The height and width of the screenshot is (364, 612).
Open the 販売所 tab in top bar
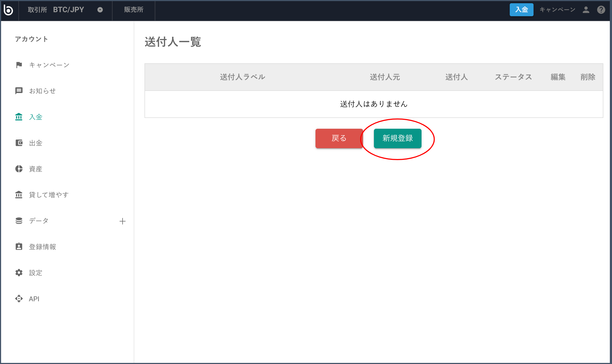134,10
